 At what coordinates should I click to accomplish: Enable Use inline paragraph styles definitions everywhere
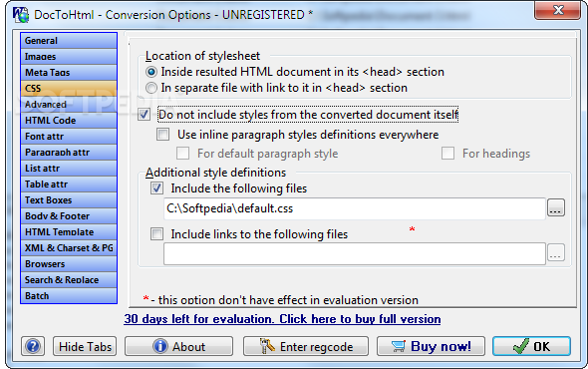163,135
